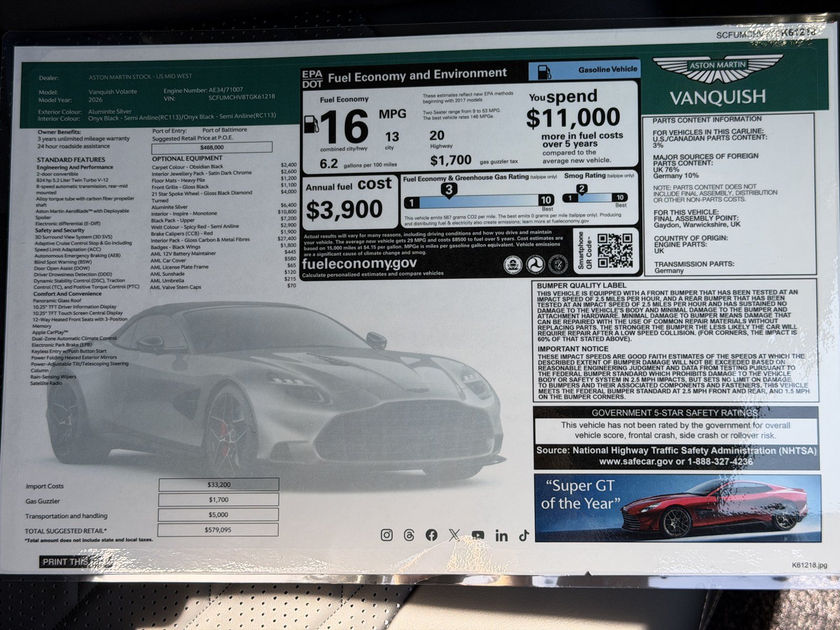This screenshot has height=630, width=840.
Task: Click the total $579,095 box
Action: point(218,530)
